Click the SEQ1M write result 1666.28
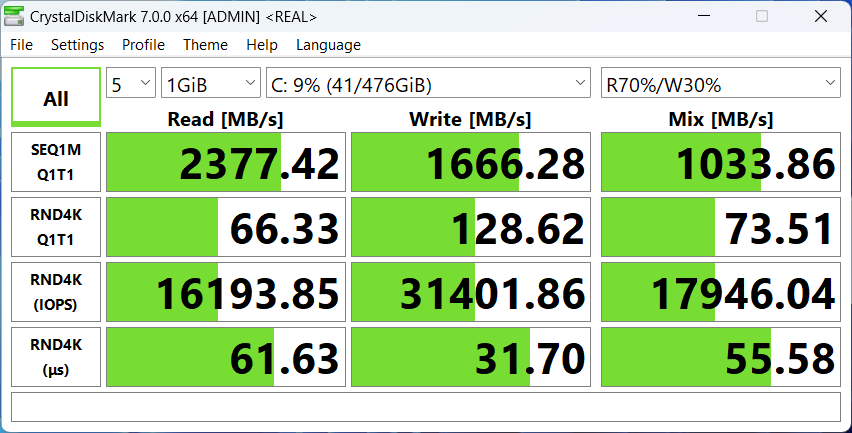The image size is (852, 433). pos(471,162)
